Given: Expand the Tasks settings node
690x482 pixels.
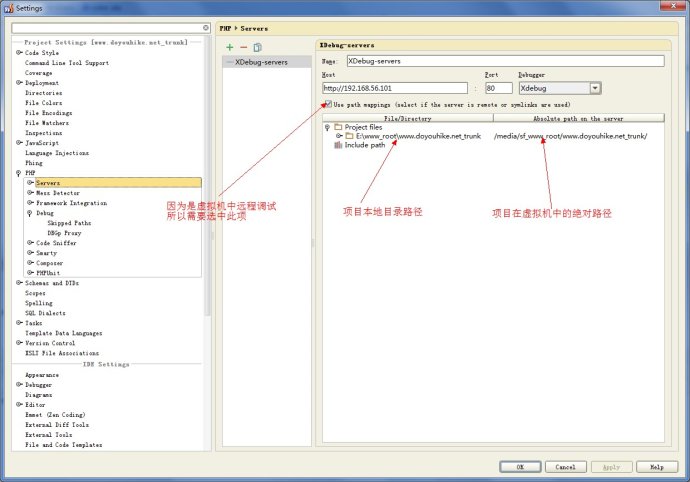Looking at the screenshot, I should 19,323.
